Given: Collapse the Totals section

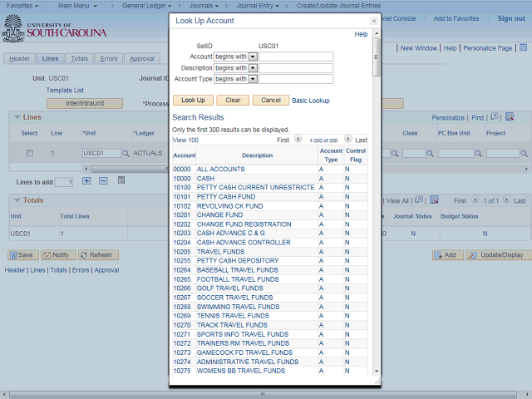Looking at the screenshot, I should click(17, 200).
